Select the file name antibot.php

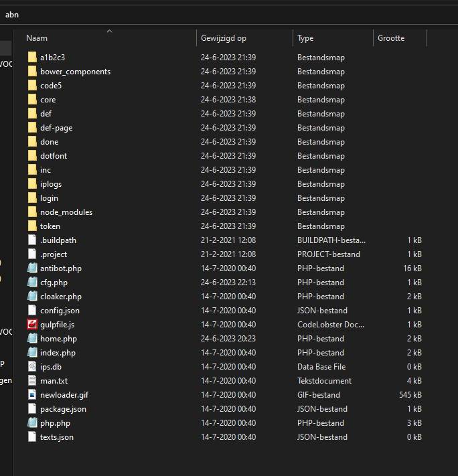61,268
